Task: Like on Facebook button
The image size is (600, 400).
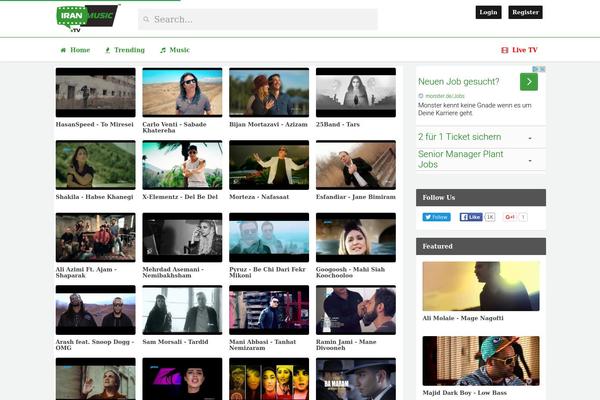Action: 471,217
